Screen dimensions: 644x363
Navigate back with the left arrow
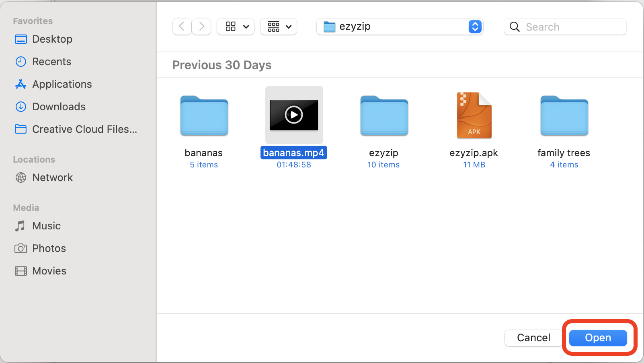tap(182, 27)
